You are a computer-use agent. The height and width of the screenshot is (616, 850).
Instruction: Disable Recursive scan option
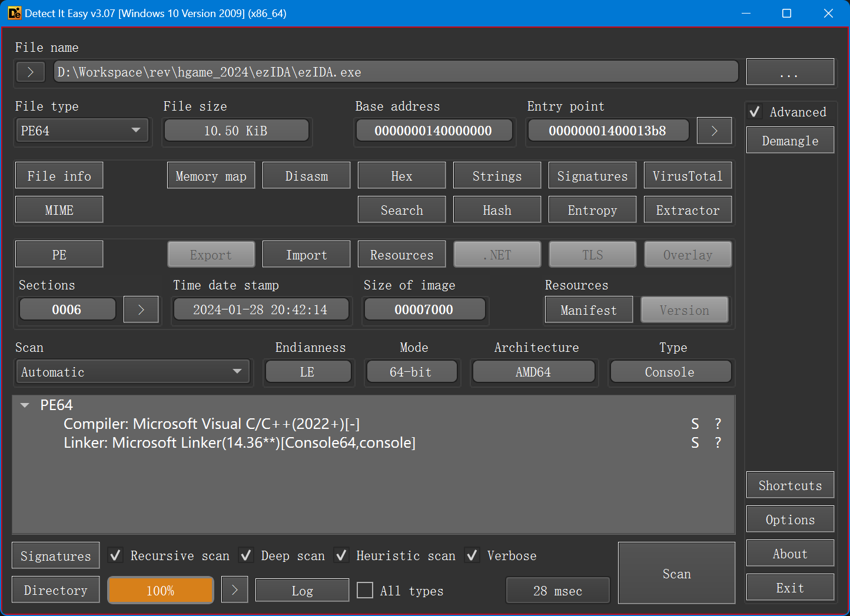[x=116, y=555]
